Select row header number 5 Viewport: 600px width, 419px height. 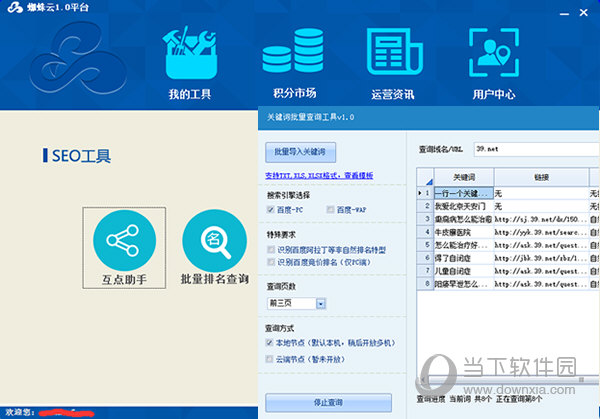[x=425, y=245]
